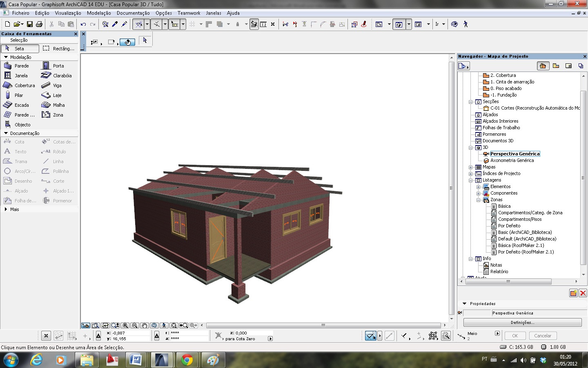Select Axonometria Genérica in the navigator
This screenshot has height=368, width=588.
[512, 160]
